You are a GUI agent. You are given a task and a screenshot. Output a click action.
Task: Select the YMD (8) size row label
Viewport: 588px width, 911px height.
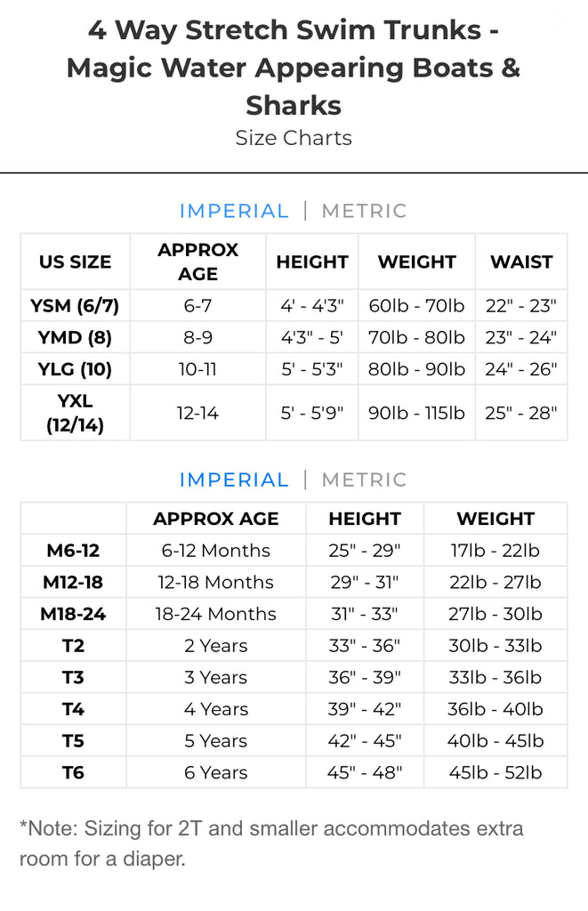[76, 337]
